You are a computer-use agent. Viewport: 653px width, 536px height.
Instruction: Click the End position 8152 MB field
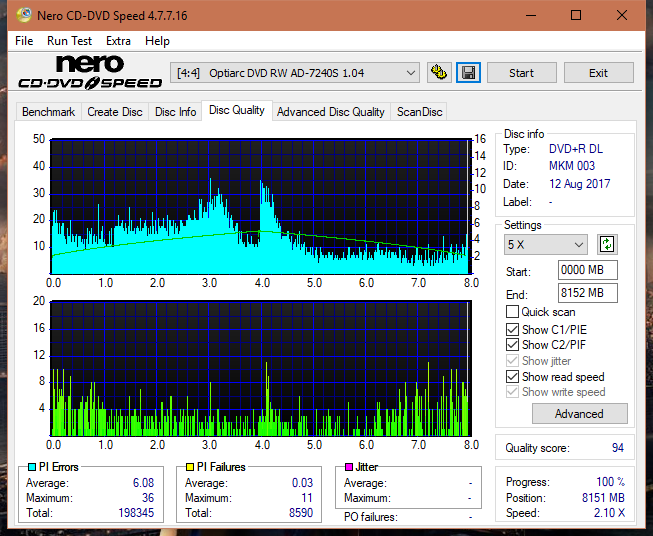587,293
